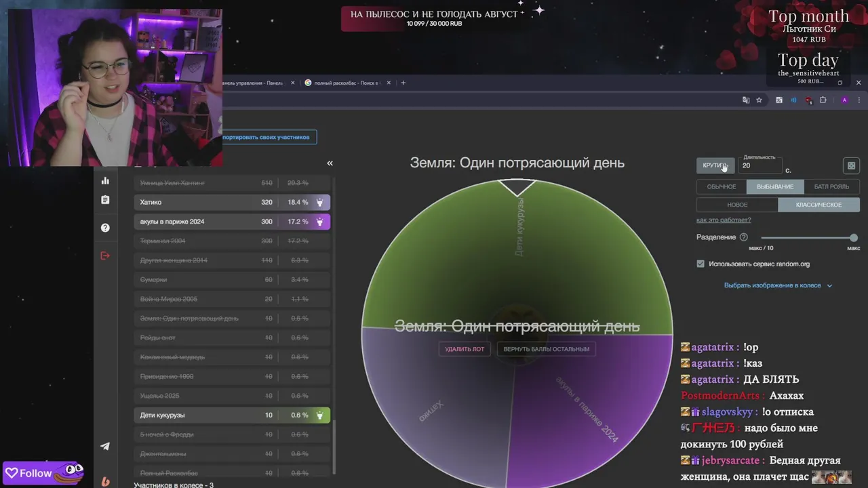Click the red extension icon with badge
The height and width of the screenshot is (488, 868).
808,100
